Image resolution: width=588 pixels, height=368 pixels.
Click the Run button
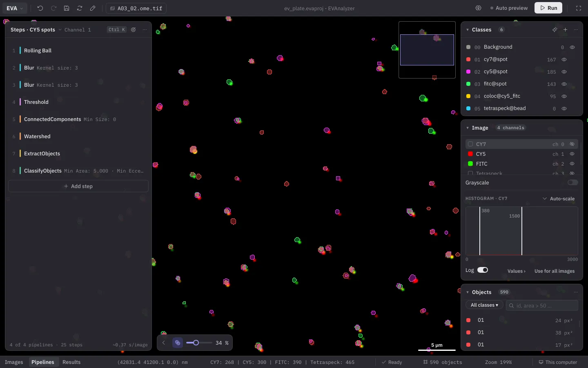coord(548,8)
